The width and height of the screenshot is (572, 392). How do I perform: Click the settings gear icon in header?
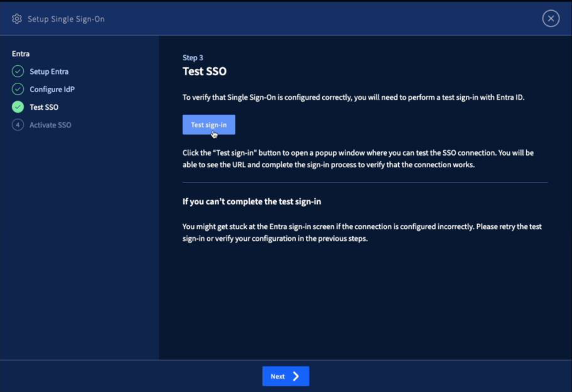pos(17,19)
